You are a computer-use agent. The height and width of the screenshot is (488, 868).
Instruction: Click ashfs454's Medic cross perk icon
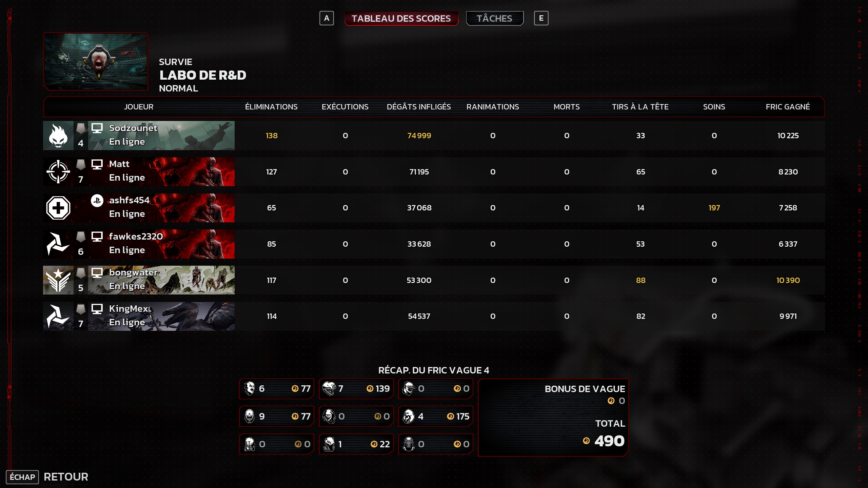pos(58,208)
